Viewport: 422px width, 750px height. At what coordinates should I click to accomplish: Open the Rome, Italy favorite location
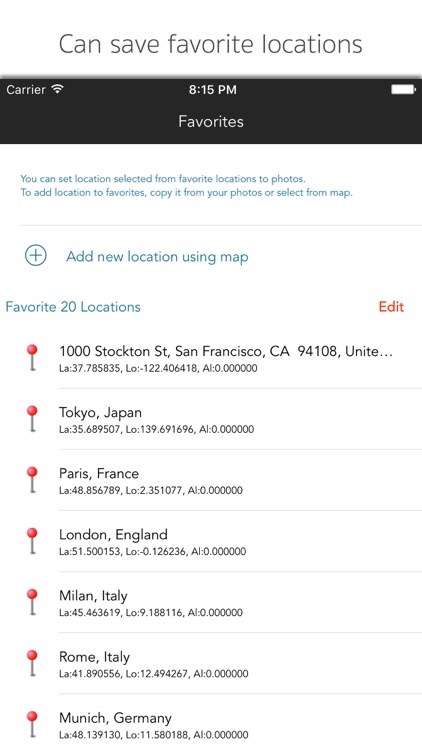pyautogui.click(x=211, y=664)
